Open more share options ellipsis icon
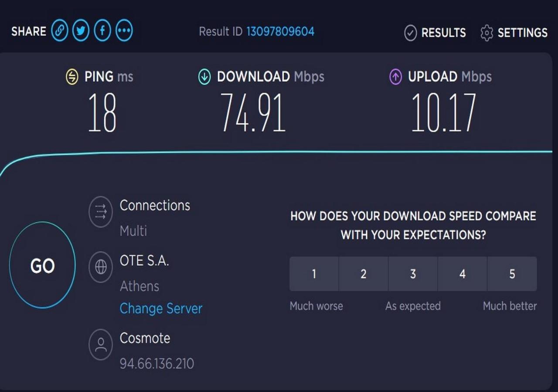Screen dimensions: 558x392 pos(124,31)
